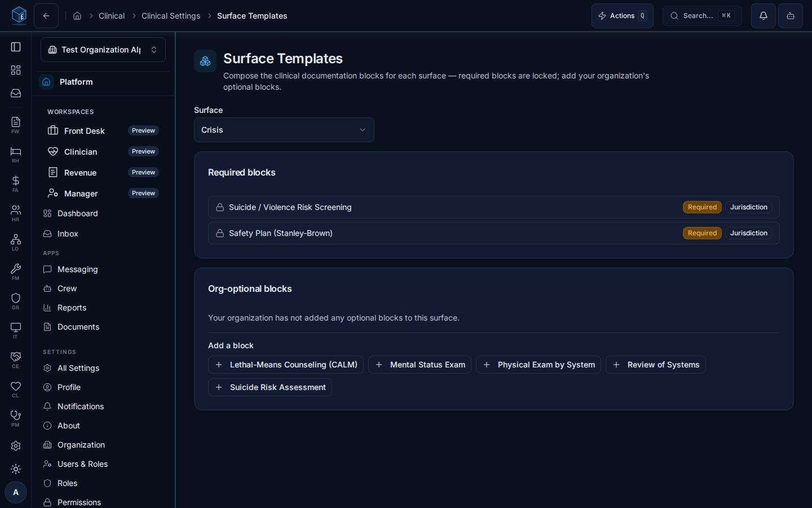The width and height of the screenshot is (812, 508).
Task: Open the grid apps icon in rail
Action: coord(16,70)
